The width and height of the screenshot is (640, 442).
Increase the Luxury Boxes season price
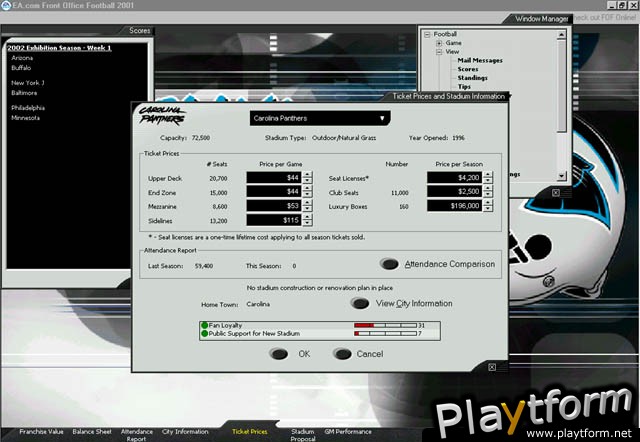tap(488, 202)
